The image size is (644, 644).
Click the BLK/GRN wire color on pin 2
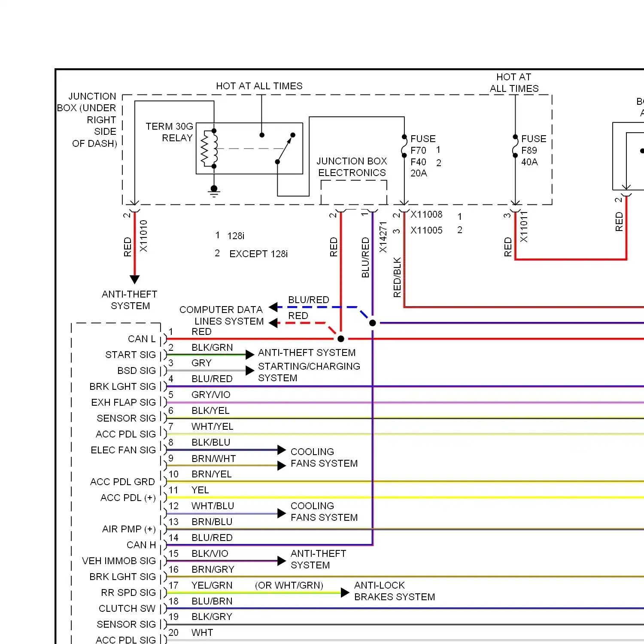[212, 348]
